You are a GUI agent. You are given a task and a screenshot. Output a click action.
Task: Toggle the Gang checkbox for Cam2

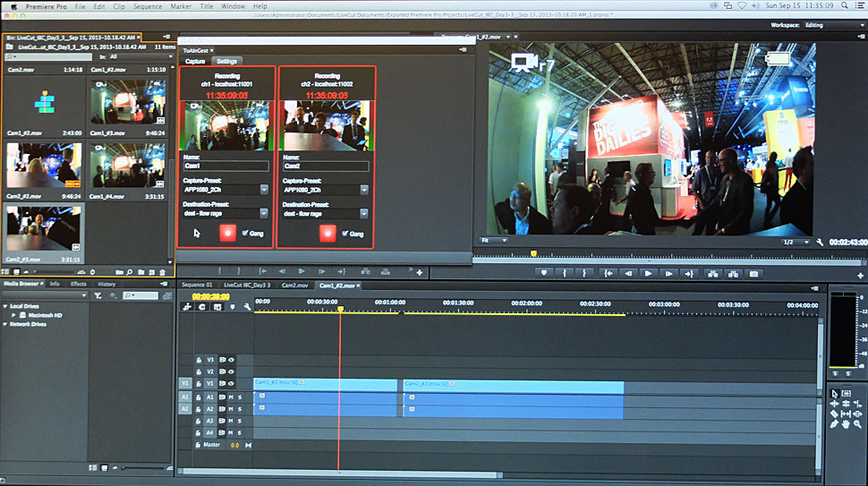[346, 234]
